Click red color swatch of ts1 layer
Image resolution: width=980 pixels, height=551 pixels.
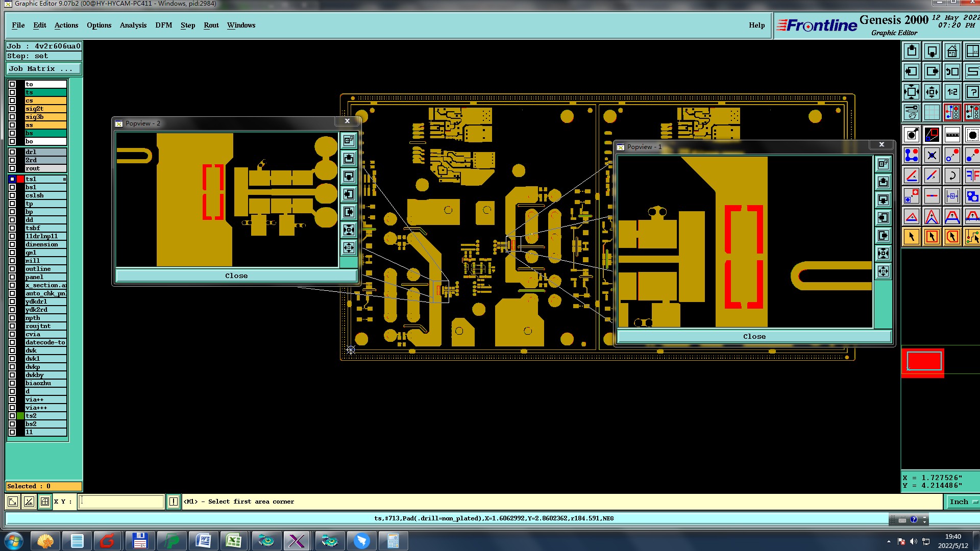pos(20,179)
